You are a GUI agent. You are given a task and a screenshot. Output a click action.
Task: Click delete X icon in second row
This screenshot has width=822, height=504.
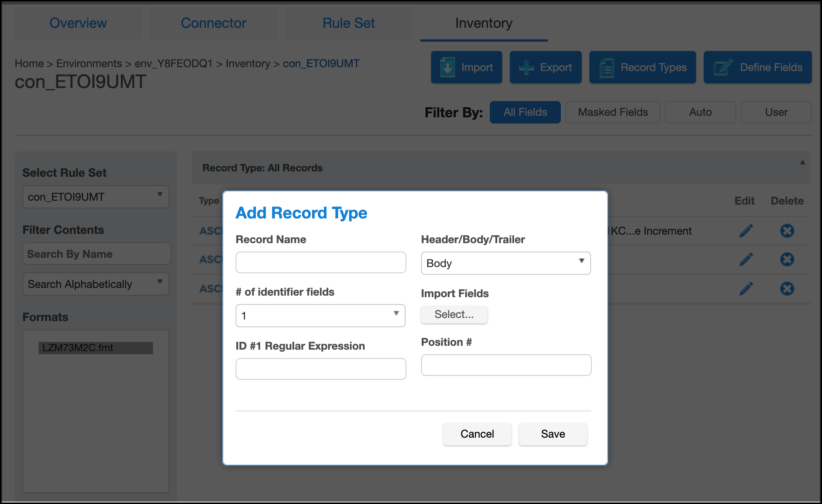(787, 259)
